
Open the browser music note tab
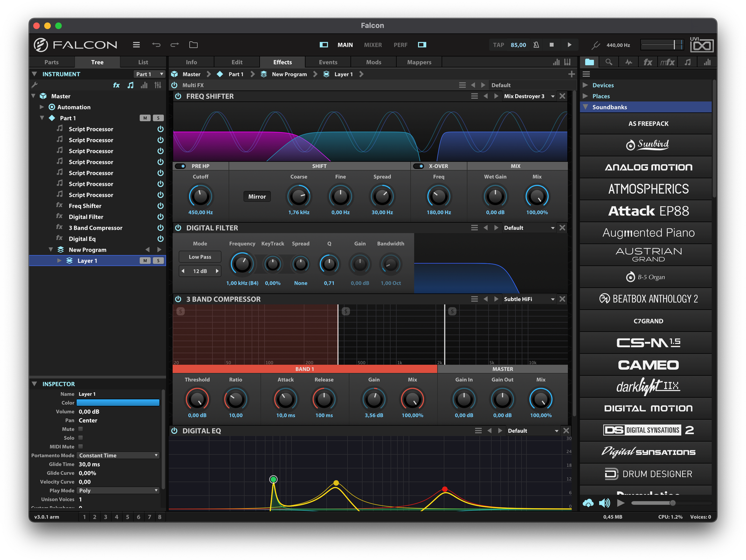click(688, 62)
